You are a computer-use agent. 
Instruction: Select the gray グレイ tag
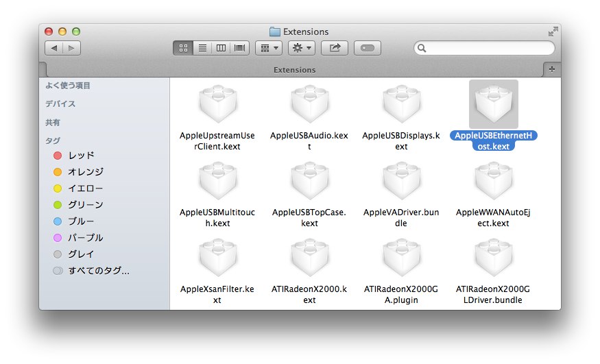pyautogui.click(x=74, y=254)
